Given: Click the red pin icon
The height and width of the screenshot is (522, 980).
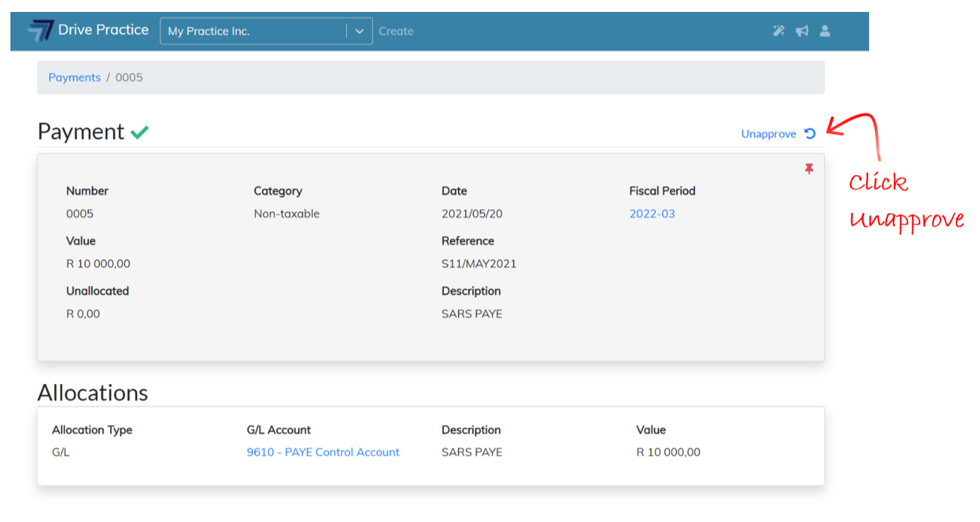Looking at the screenshot, I should [x=809, y=169].
